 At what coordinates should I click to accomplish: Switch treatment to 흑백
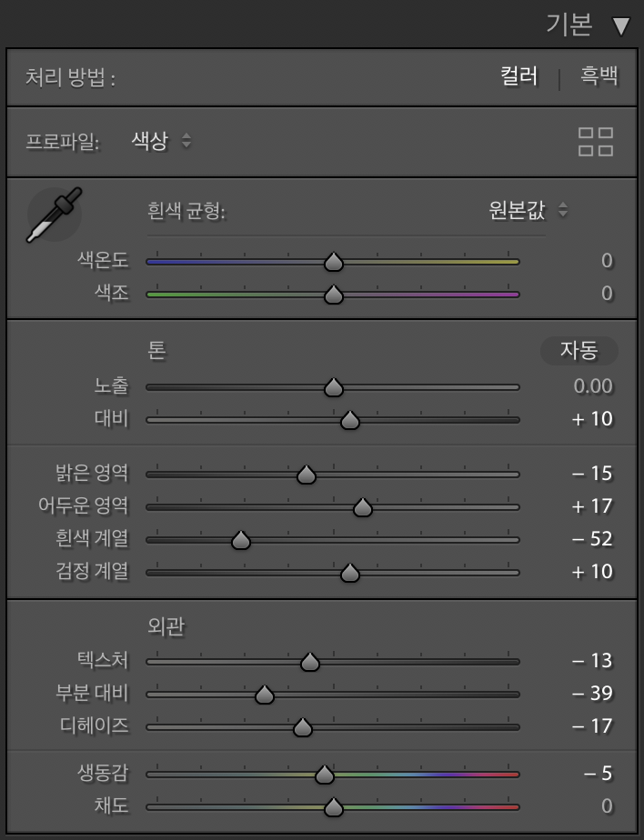(599, 75)
